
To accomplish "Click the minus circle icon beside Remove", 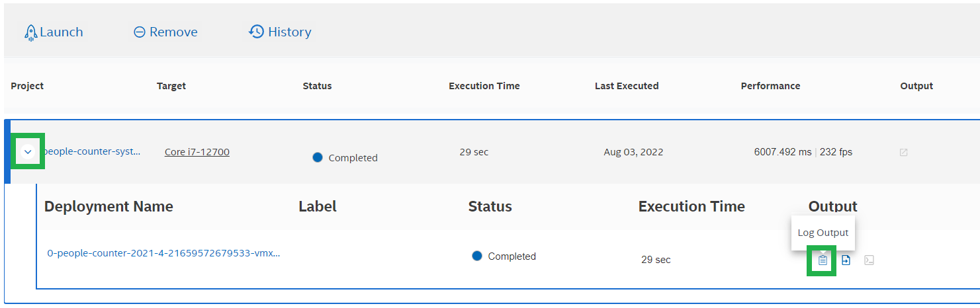I will (140, 32).
